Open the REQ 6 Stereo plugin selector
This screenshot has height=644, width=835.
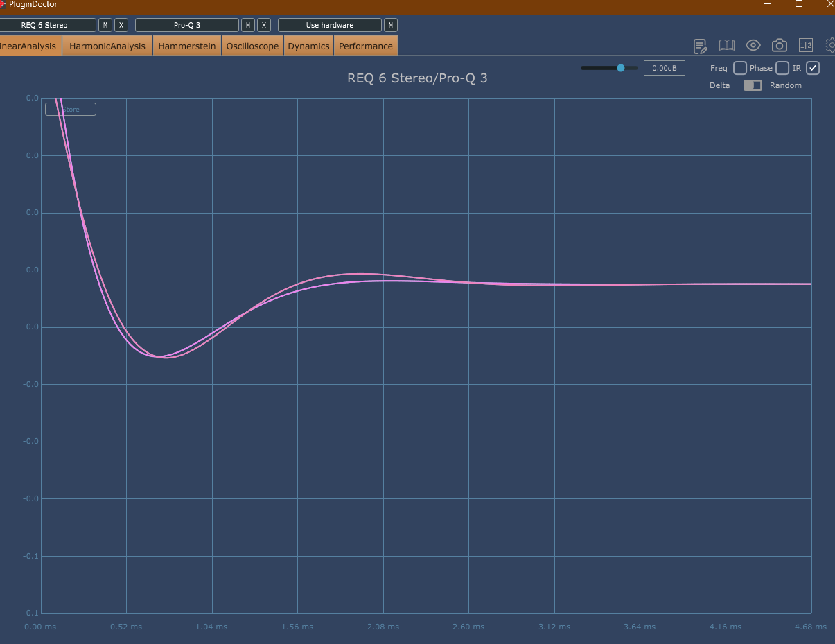(x=48, y=25)
